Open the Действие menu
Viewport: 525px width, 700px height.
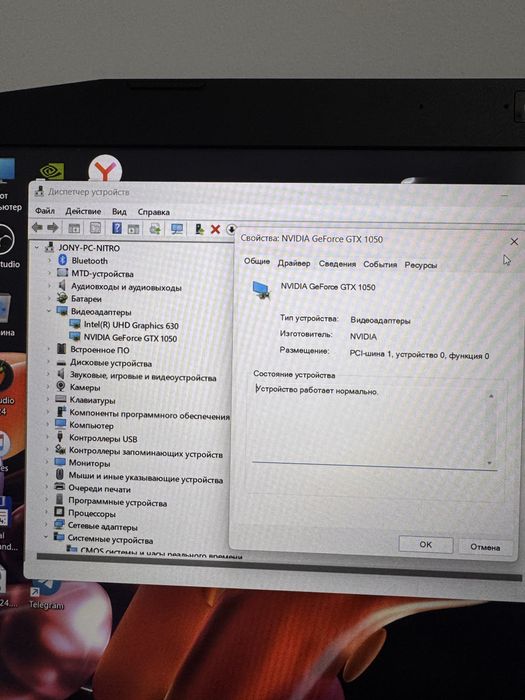83,211
